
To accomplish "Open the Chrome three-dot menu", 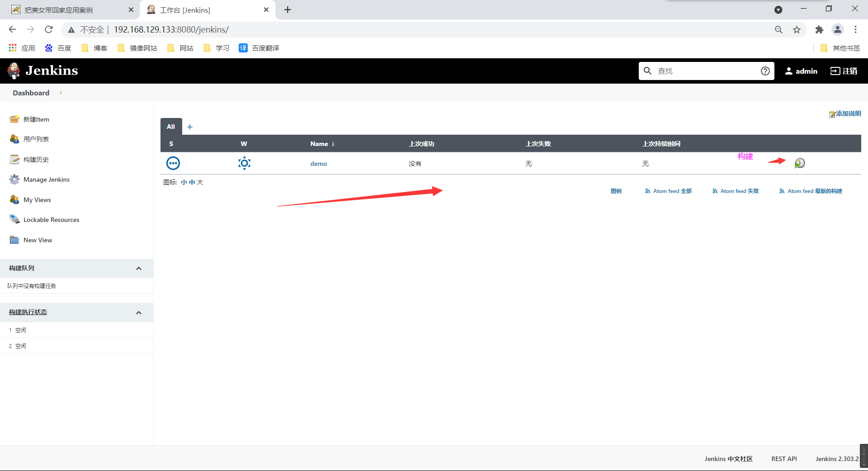I will click(x=855, y=29).
